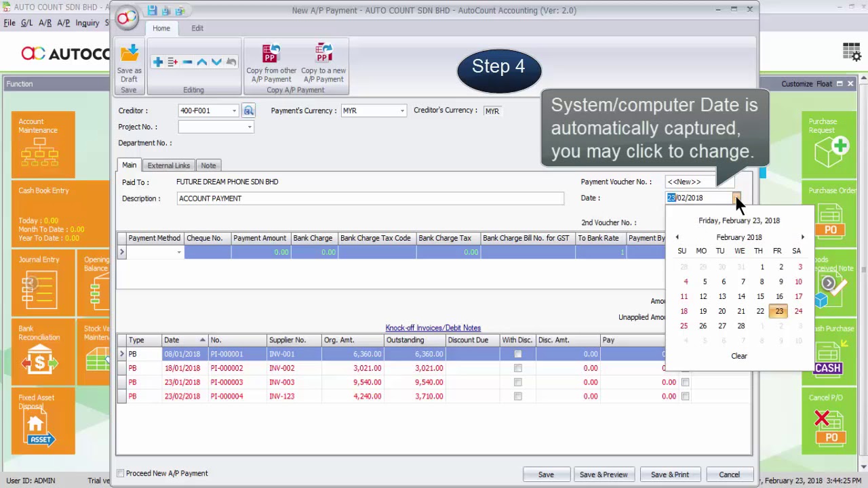Click the Save & Preview button

pyautogui.click(x=604, y=474)
